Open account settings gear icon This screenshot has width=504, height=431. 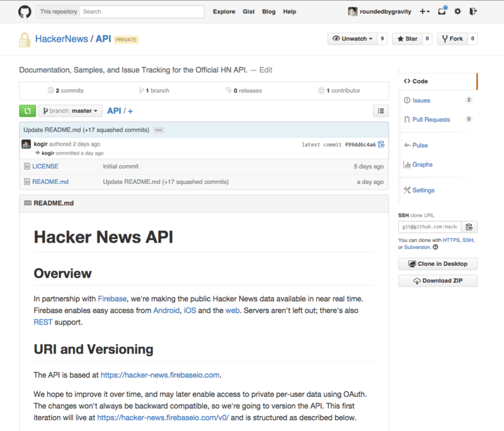[458, 11]
